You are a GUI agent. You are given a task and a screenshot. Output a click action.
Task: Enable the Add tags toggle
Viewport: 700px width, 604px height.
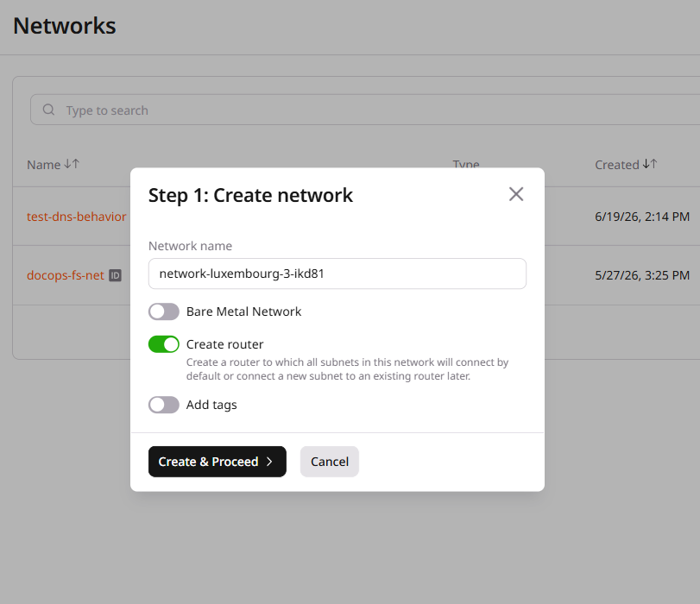(164, 405)
